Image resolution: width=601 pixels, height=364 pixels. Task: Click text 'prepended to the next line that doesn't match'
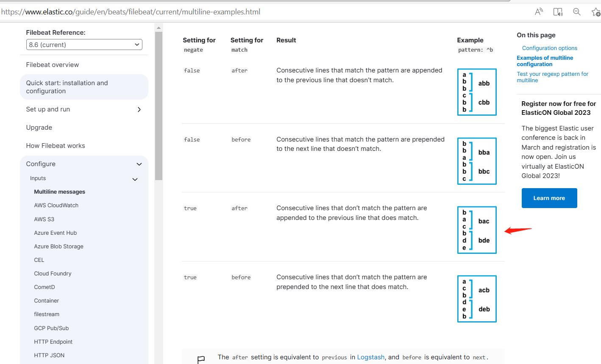[x=360, y=144]
